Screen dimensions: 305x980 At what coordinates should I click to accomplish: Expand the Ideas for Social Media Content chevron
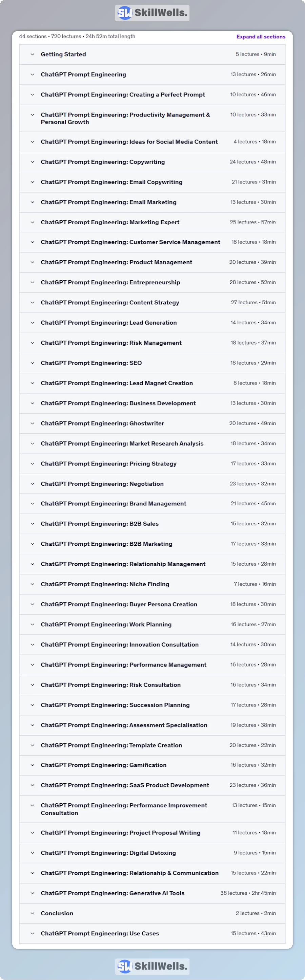(33, 142)
